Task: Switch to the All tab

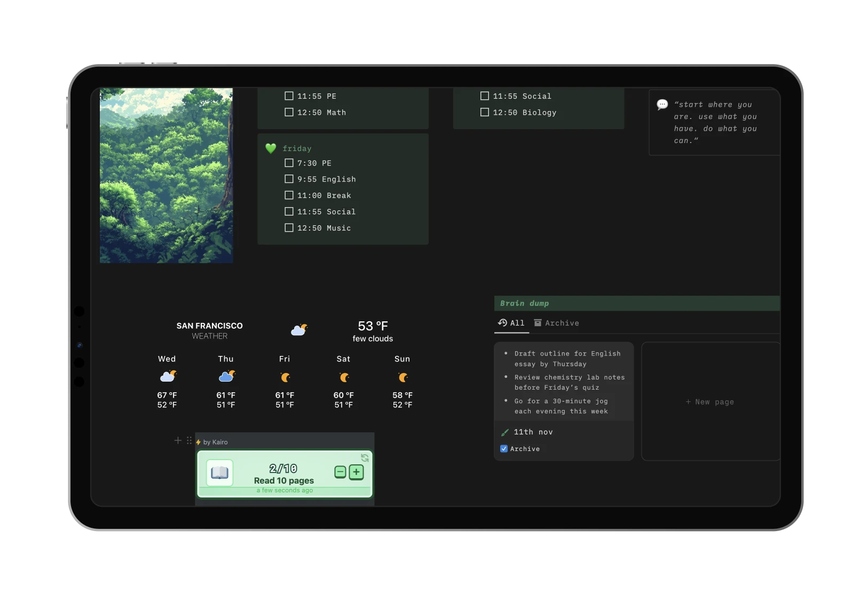Action: pyautogui.click(x=511, y=323)
